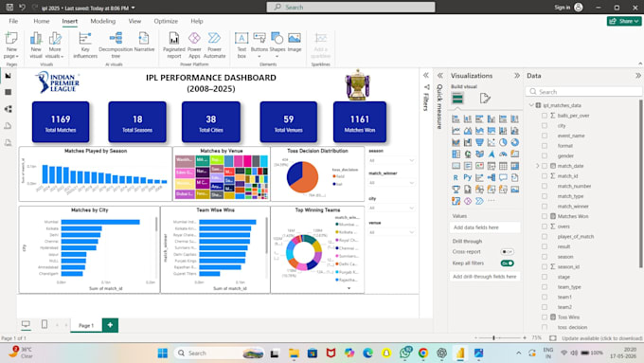Click Sign in
This screenshot has height=363, width=644.
563,8
